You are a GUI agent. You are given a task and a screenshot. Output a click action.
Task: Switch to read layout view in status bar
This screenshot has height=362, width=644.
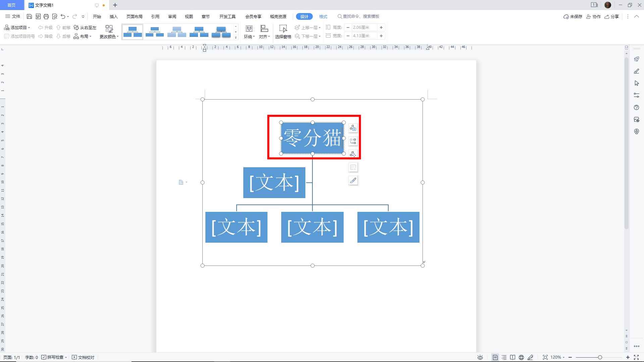tap(513, 357)
